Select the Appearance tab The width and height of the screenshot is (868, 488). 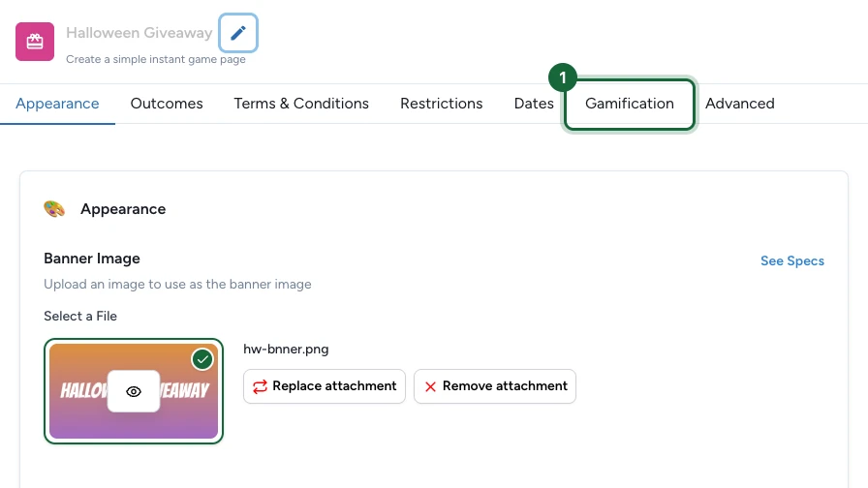57,104
